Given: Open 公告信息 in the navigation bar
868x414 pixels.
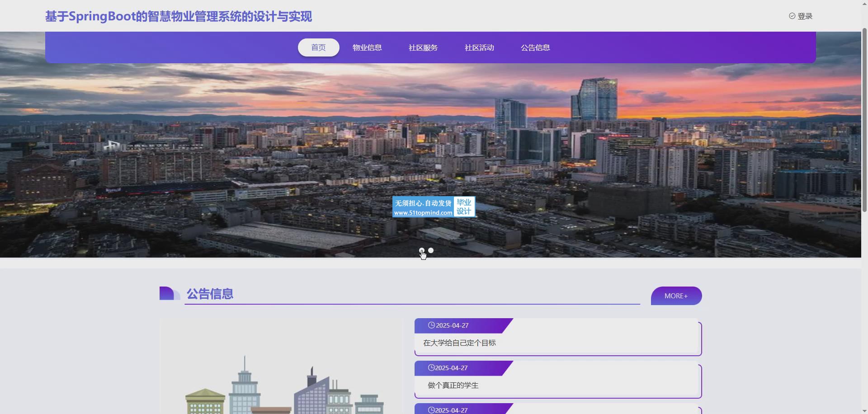Looking at the screenshot, I should pos(535,47).
